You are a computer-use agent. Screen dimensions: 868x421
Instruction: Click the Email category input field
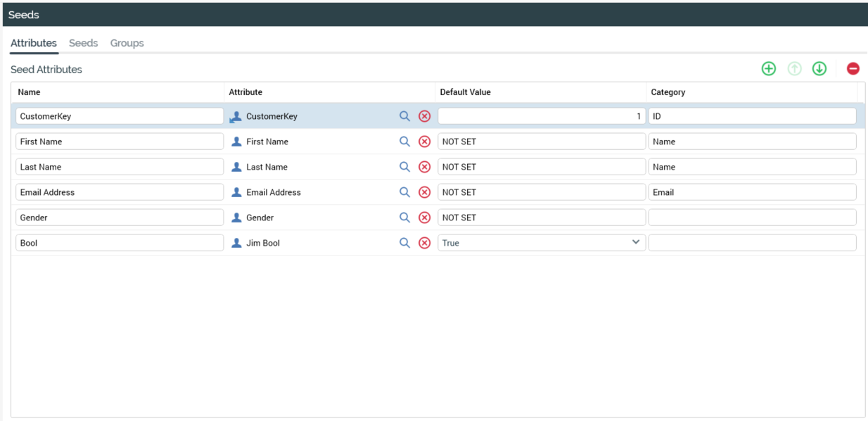click(751, 192)
